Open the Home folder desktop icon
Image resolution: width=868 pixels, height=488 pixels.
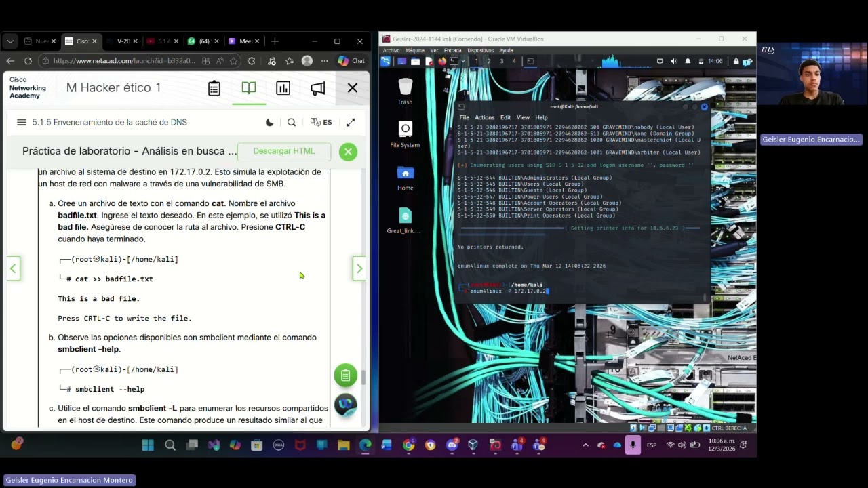click(x=405, y=178)
